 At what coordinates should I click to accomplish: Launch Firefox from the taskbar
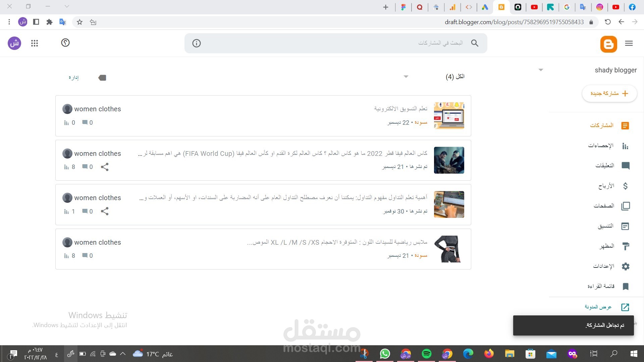click(489, 354)
